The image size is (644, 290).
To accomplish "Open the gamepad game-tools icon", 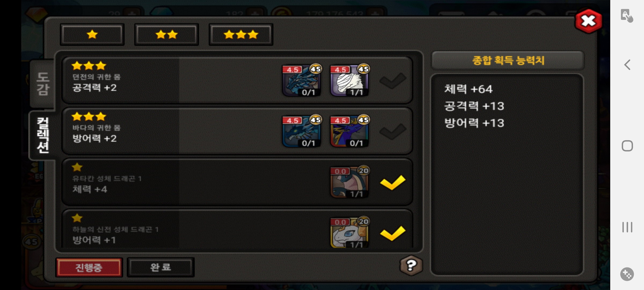I will click(x=627, y=274).
